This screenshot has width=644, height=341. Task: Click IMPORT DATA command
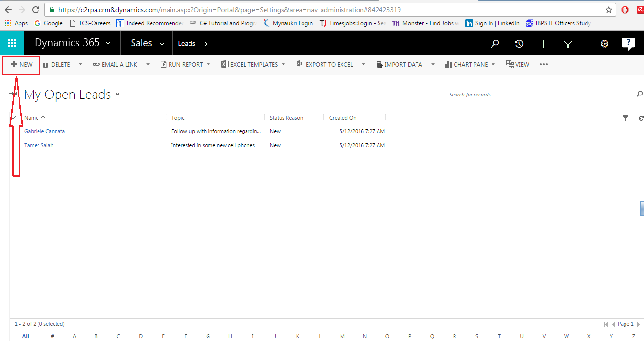coord(399,64)
